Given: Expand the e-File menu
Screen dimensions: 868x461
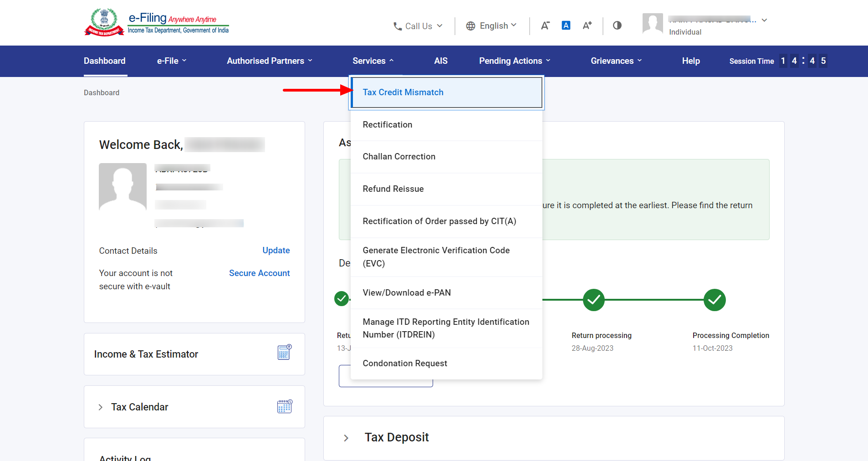Looking at the screenshot, I should click(x=172, y=61).
